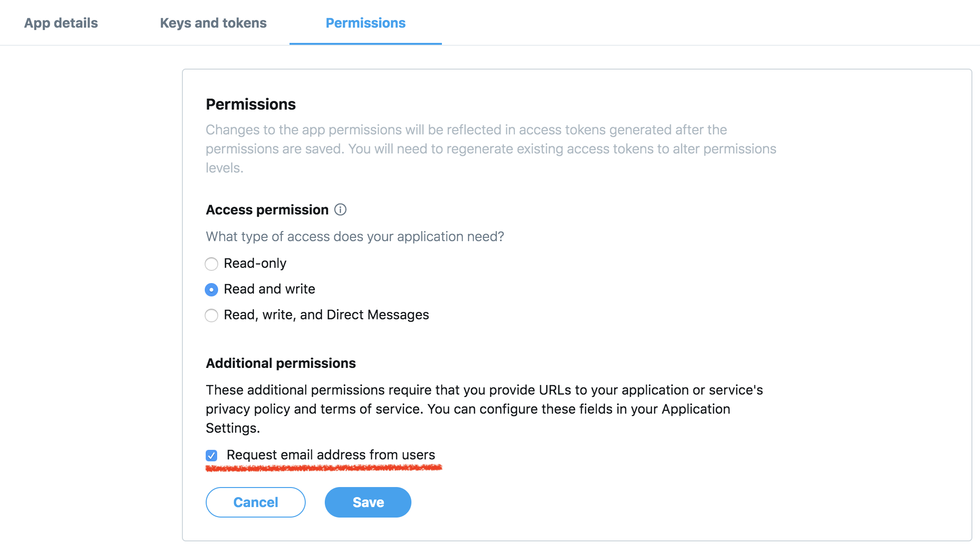Click the info icon beside Access permission
The image size is (980, 549).
point(340,209)
